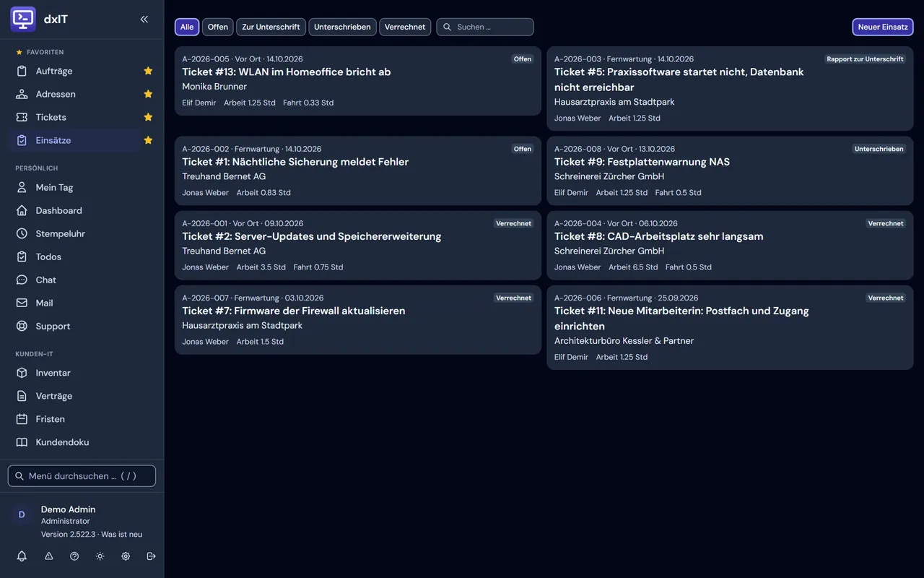Image resolution: width=924 pixels, height=578 pixels.
Task: Open notifications bell icon
Action: [22, 556]
